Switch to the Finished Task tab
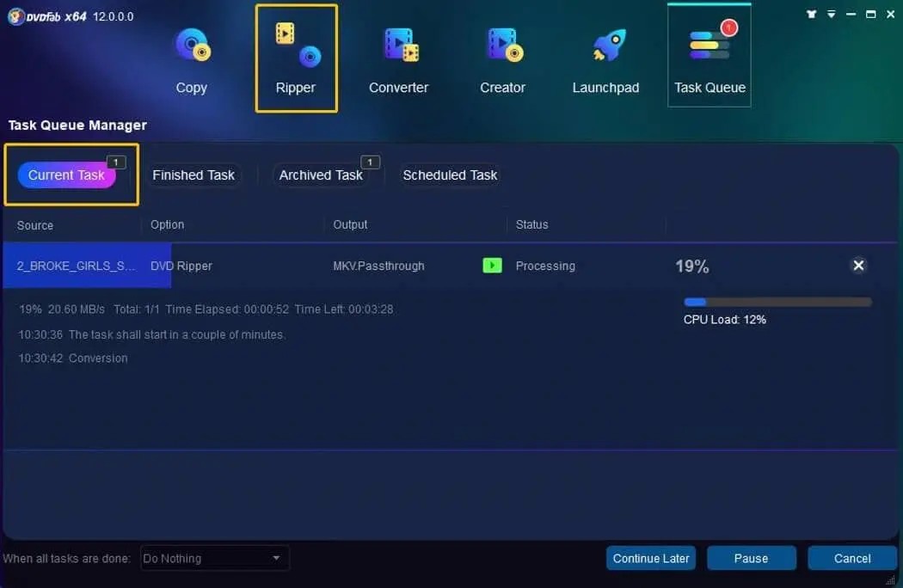The width and height of the screenshot is (903, 588). pos(193,175)
